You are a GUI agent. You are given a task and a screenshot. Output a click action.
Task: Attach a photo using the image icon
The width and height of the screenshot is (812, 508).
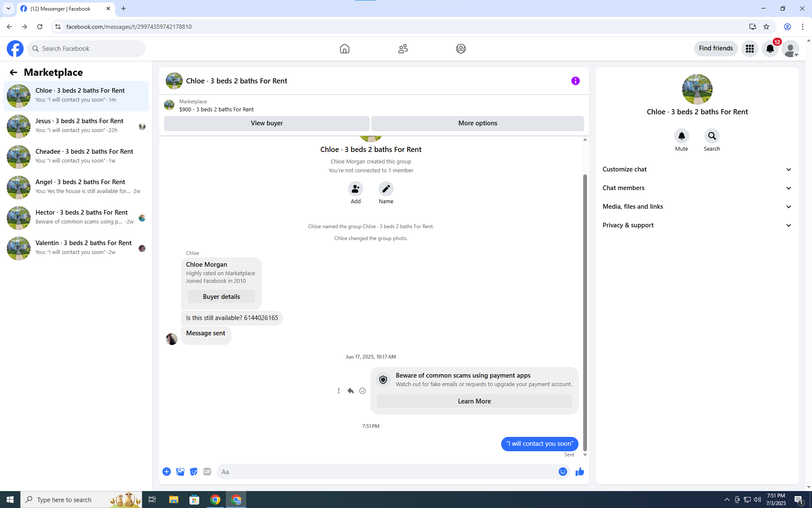click(180, 472)
